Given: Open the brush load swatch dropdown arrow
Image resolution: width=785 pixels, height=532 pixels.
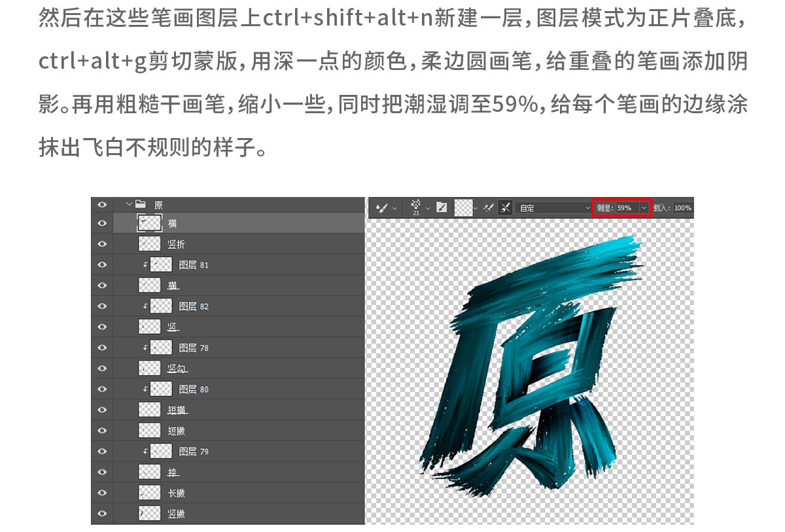Looking at the screenshot, I should click(476, 208).
